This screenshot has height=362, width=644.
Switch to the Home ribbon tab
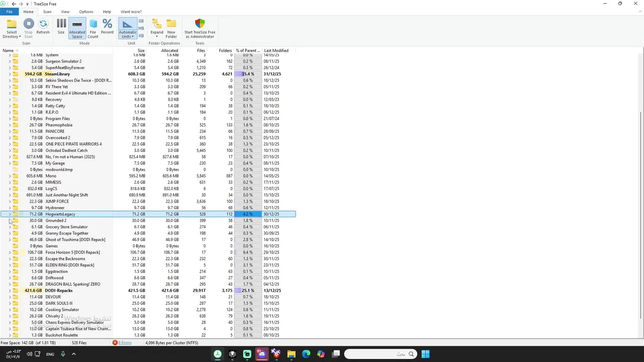[28, 12]
